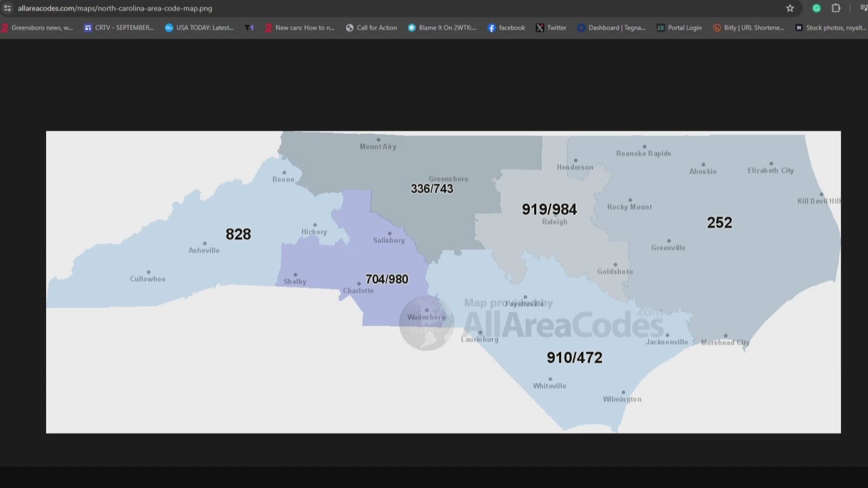Image resolution: width=868 pixels, height=488 pixels.
Task: Open the CRTV - SEPTEMBER bookmark
Action: point(118,28)
